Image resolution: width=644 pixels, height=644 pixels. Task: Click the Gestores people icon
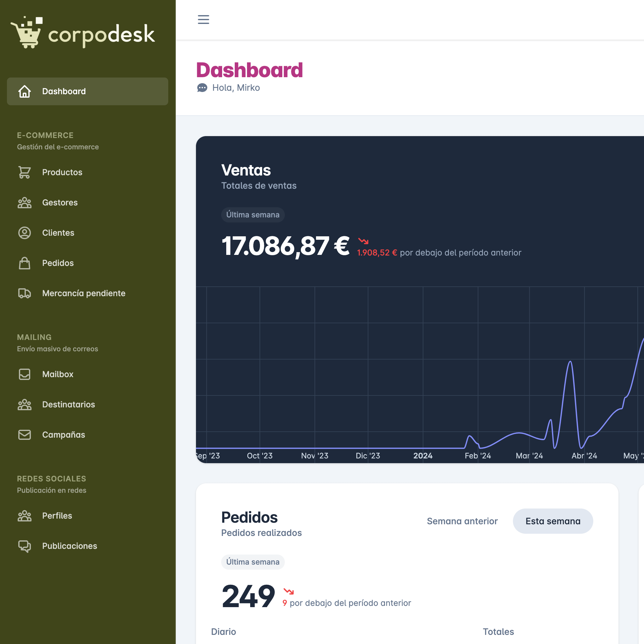pyautogui.click(x=24, y=203)
